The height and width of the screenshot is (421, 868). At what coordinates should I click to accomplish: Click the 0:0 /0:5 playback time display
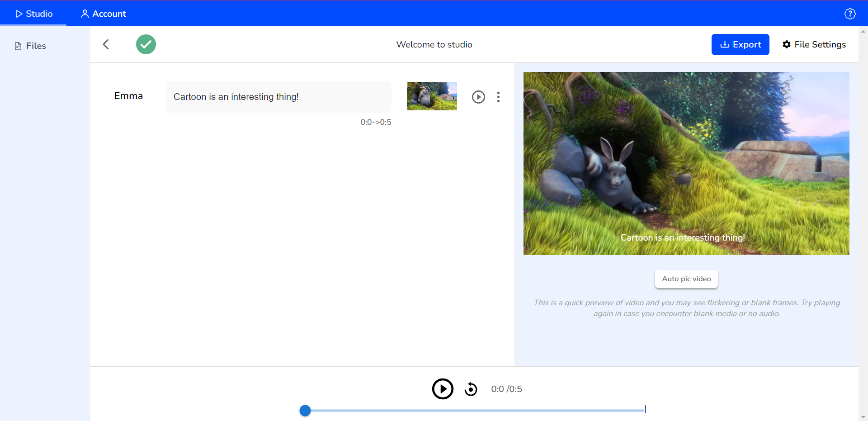coord(506,389)
